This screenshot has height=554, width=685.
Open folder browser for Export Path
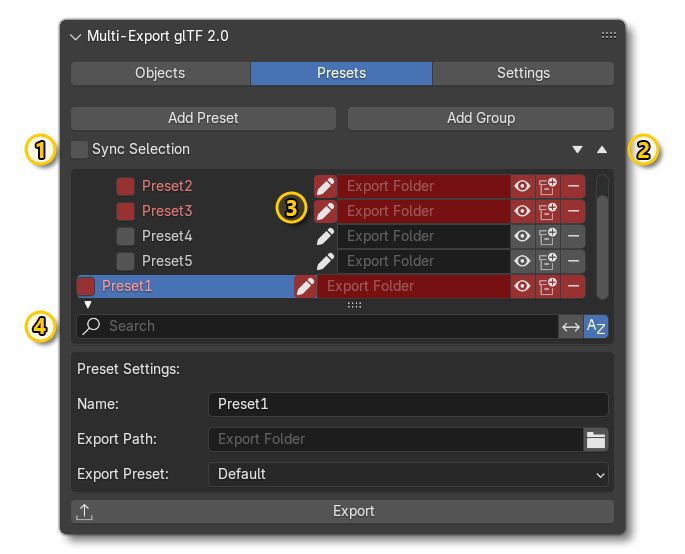596,440
